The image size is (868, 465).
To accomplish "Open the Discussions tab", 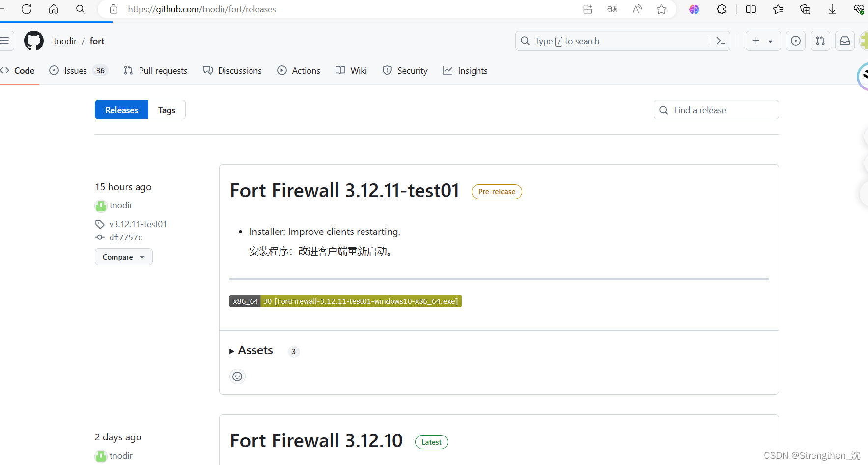I will coord(232,71).
